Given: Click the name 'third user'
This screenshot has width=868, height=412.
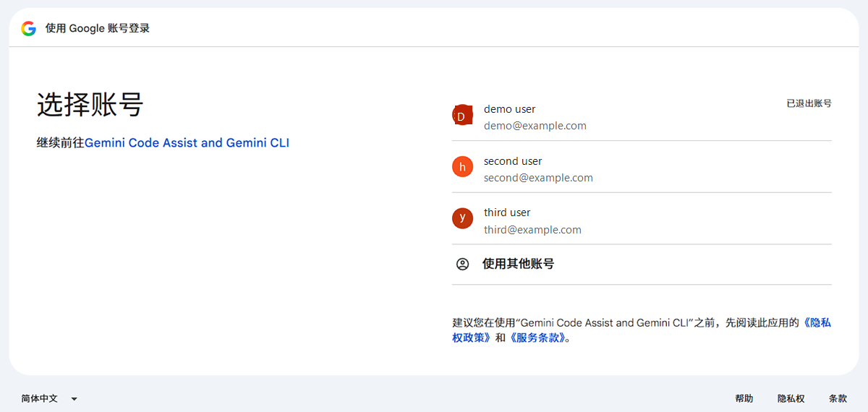Looking at the screenshot, I should [507, 213].
